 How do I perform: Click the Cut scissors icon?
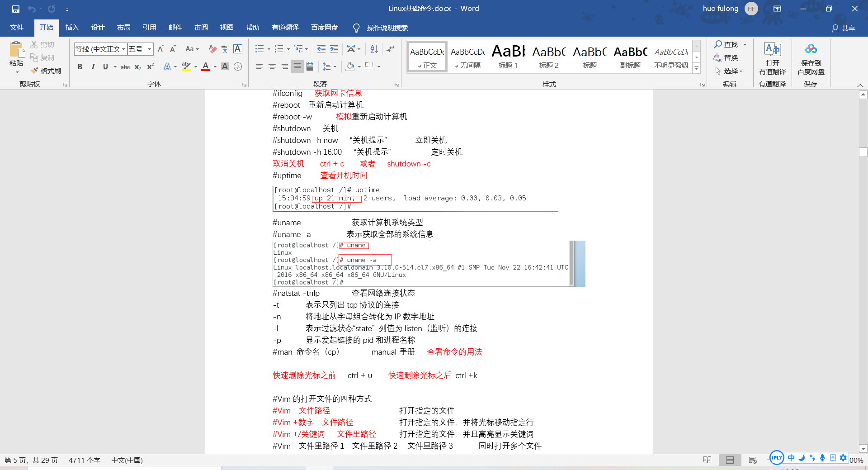[x=34, y=44]
